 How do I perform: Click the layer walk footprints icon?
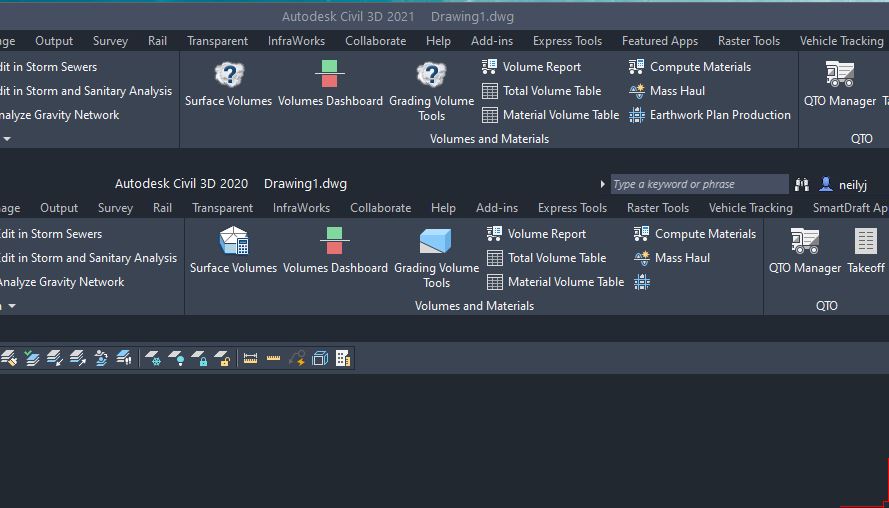coord(124,358)
